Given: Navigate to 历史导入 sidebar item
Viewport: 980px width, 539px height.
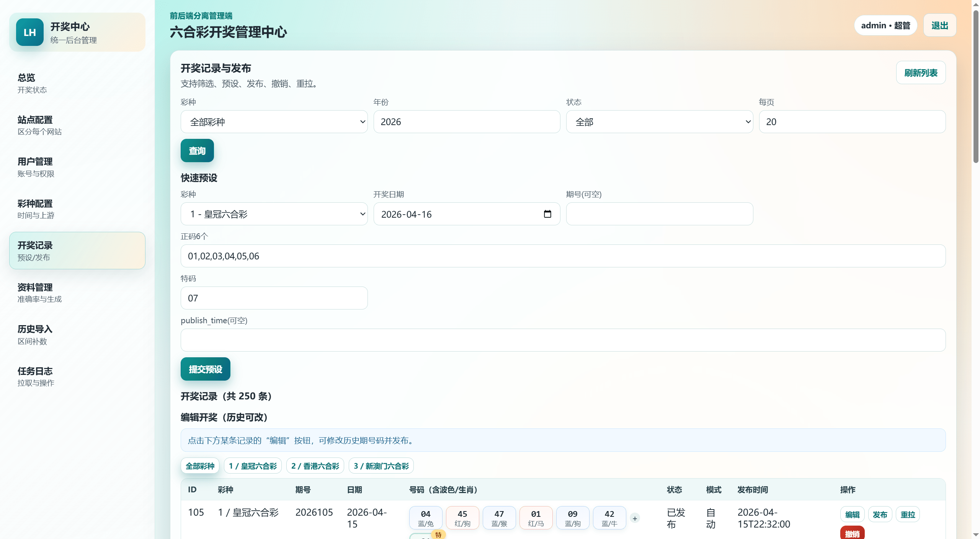Looking at the screenshot, I should coord(77,335).
